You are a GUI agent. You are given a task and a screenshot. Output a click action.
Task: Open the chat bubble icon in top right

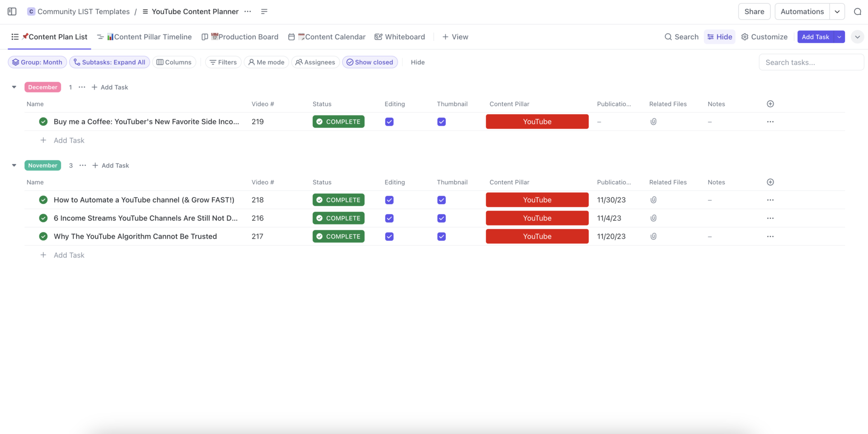857,12
